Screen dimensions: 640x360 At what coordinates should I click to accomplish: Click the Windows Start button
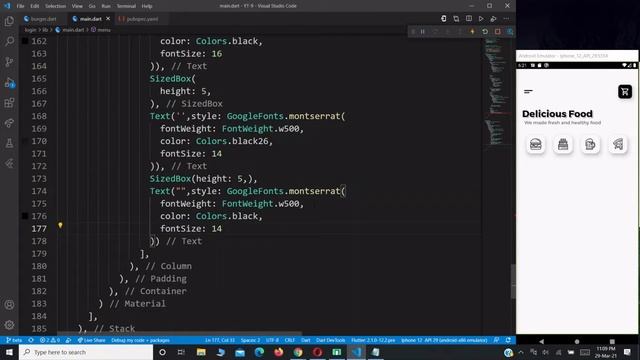coord(9,352)
